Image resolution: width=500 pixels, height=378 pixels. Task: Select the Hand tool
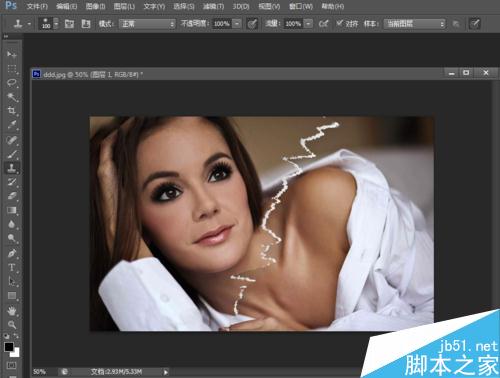12,311
